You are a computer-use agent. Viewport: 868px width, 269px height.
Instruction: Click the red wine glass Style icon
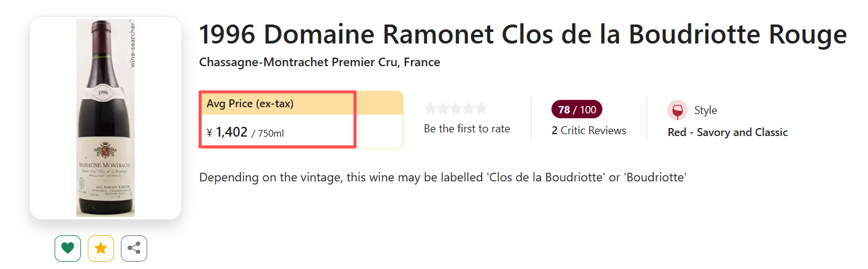click(x=677, y=110)
